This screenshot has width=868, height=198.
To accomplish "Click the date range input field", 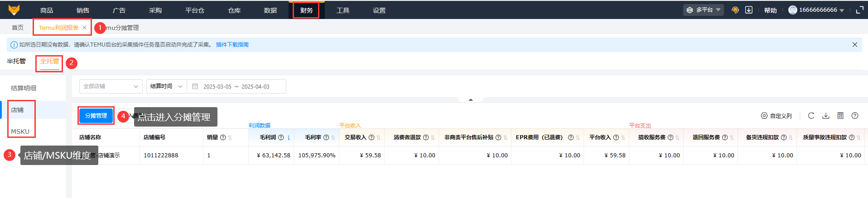I will coord(236,86).
